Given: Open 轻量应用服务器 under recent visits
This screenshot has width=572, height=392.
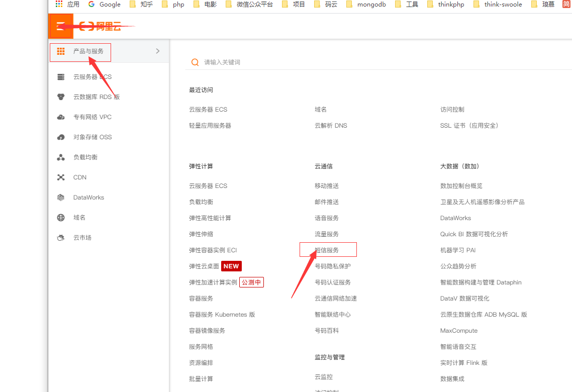Looking at the screenshot, I should point(210,126).
